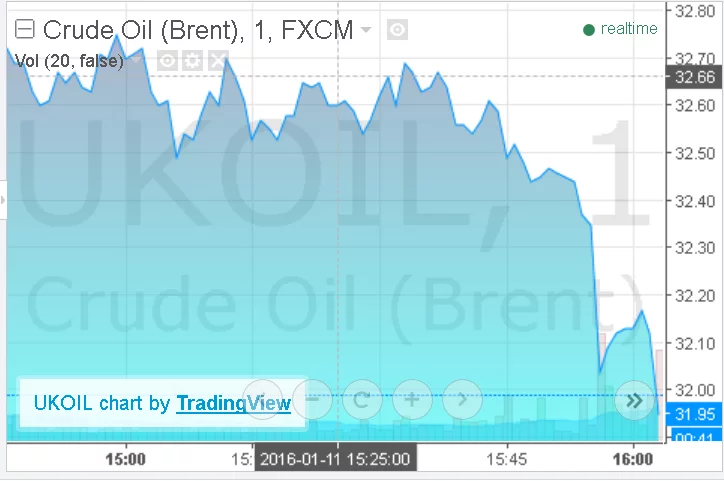
Task: Collapse the chart legend with minus box
Action: click(25, 30)
